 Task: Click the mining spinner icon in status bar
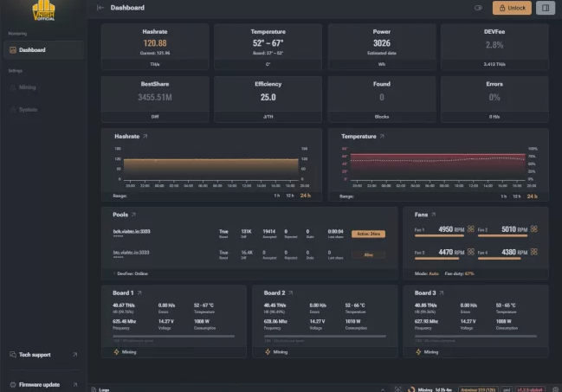pyautogui.click(x=411, y=389)
